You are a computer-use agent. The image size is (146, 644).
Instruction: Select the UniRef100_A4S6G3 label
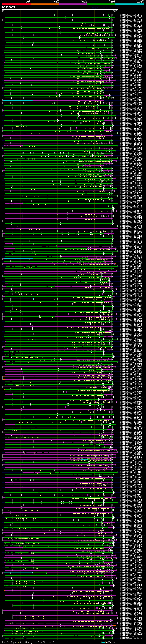coord(131,435)
